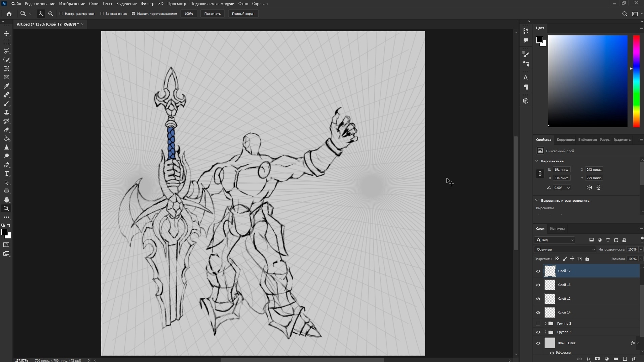Select the Frame tool
This screenshot has width=644, height=362.
pyautogui.click(x=6, y=77)
